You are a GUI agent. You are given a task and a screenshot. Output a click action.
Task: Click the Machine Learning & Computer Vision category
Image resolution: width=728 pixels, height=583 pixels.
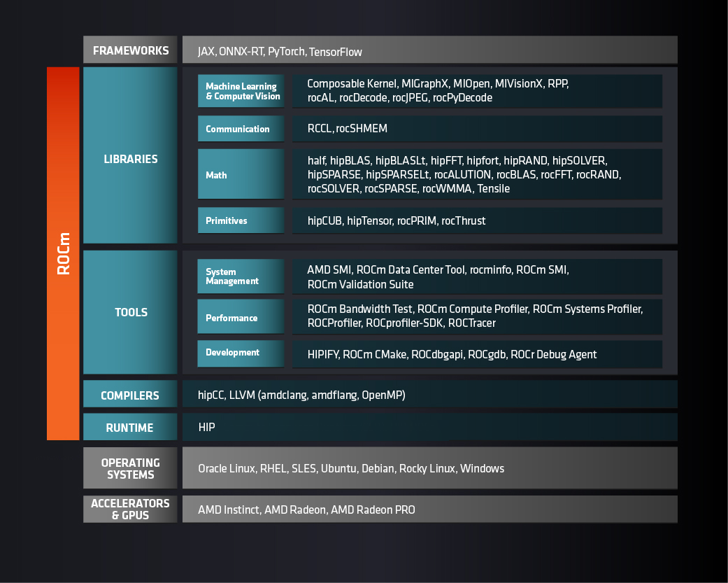point(242,92)
